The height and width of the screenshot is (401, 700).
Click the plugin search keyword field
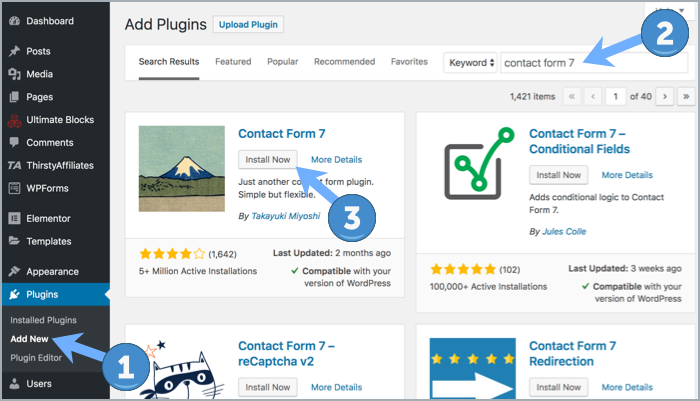coord(594,63)
